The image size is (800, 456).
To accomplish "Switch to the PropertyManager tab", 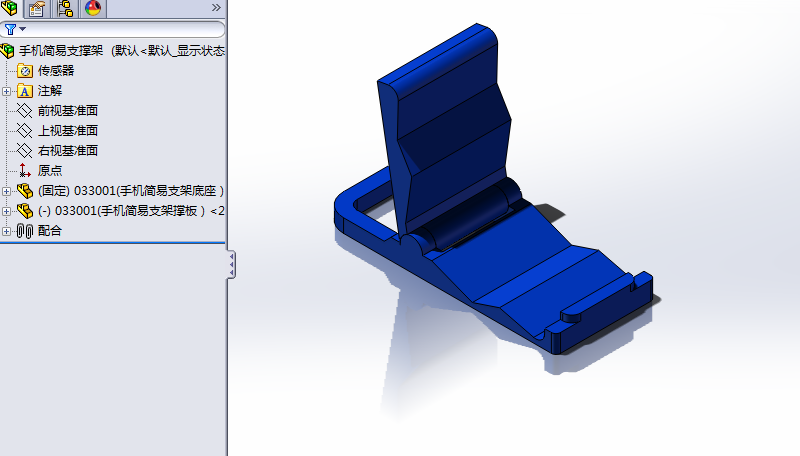I will [x=37, y=8].
